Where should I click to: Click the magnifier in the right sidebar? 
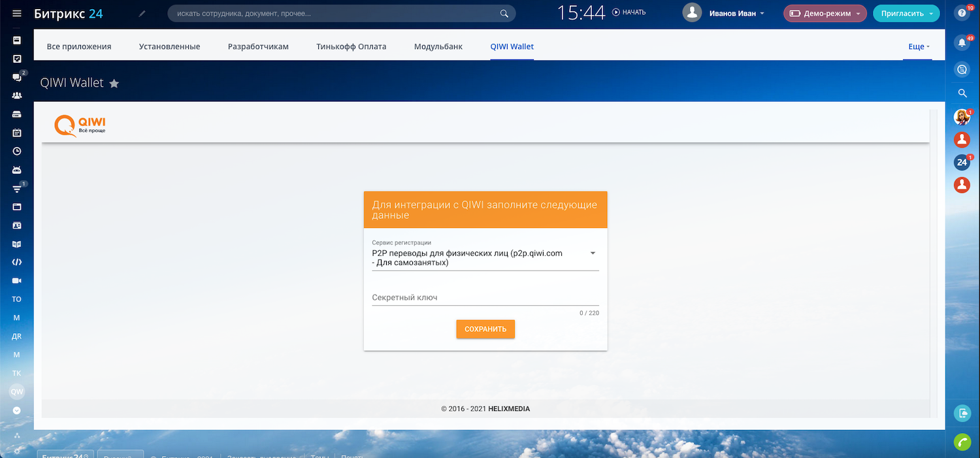962,93
